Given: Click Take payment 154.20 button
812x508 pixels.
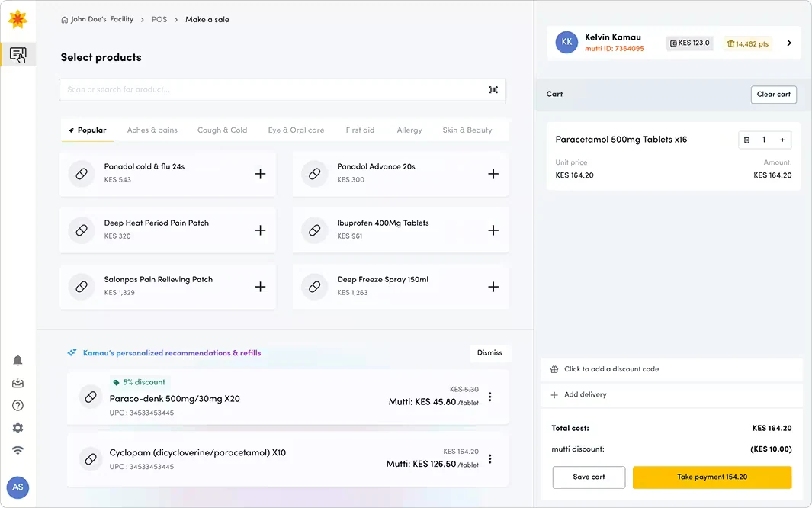Looking at the screenshot, I should click(712, 477).
